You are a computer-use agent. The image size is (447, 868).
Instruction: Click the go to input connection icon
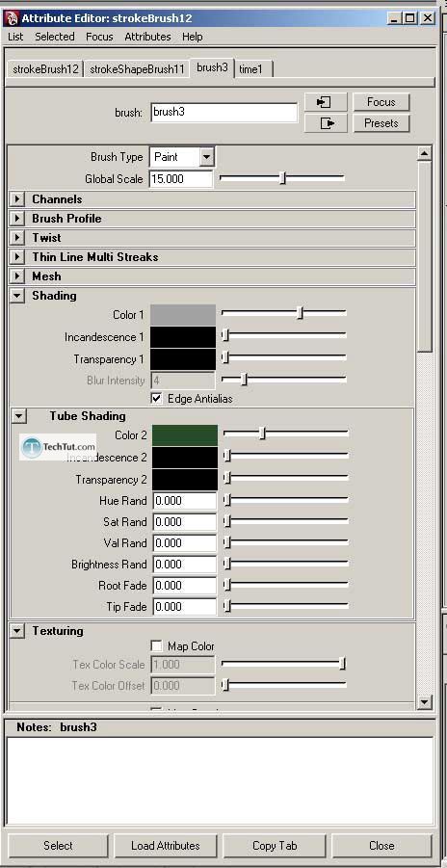coord(326,102)
